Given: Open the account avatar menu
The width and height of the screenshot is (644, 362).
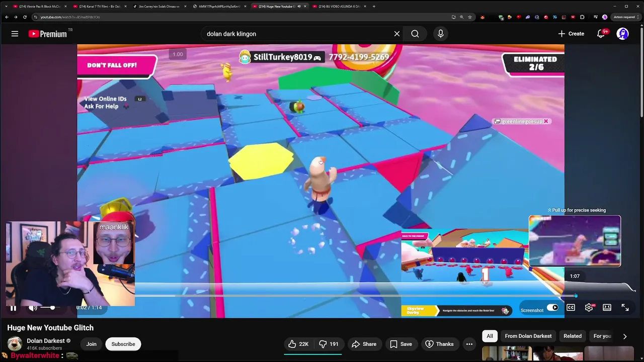Looking at the screenshot, I should click(x=623, y=34).
